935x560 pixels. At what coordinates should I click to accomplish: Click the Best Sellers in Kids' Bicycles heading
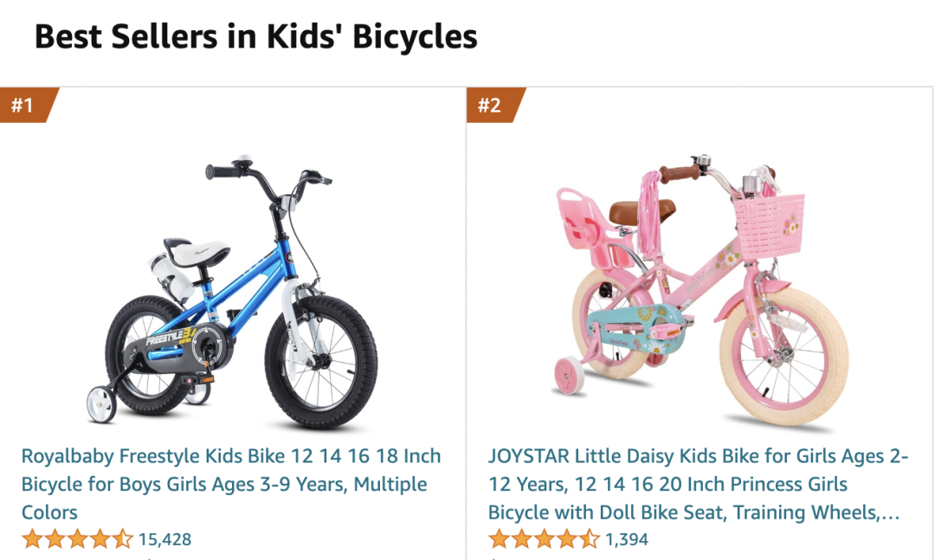255,37
